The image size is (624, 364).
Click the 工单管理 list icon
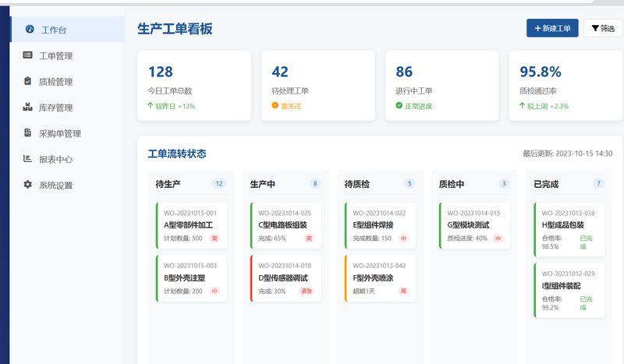pyautogui.click(x=28, y=55)
